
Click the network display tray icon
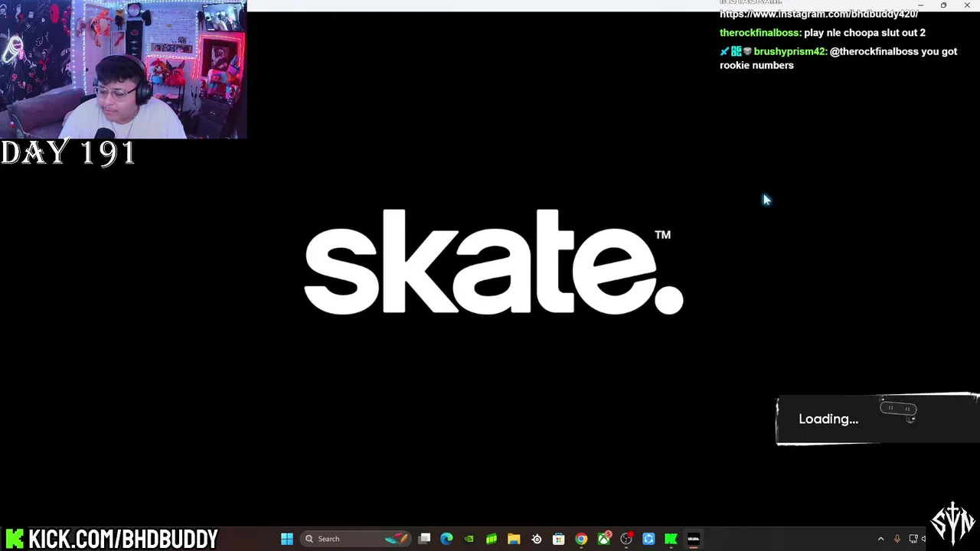coord(913,539)
